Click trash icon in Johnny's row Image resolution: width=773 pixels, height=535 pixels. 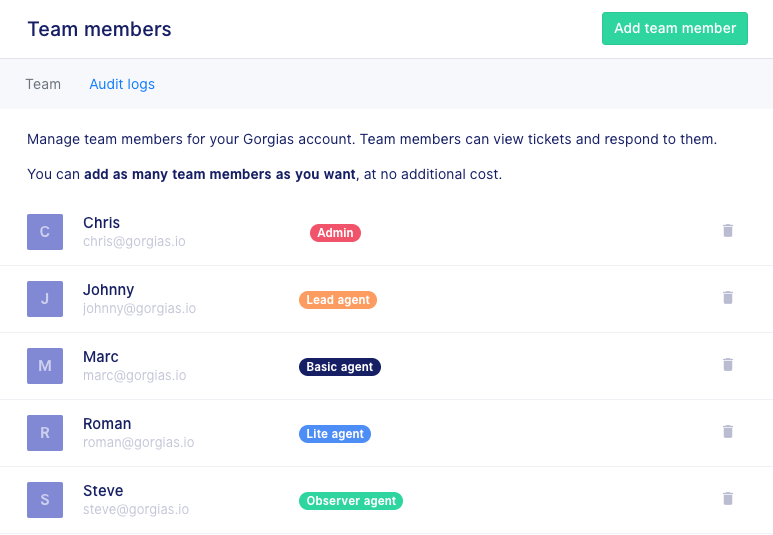click(728, 298)
